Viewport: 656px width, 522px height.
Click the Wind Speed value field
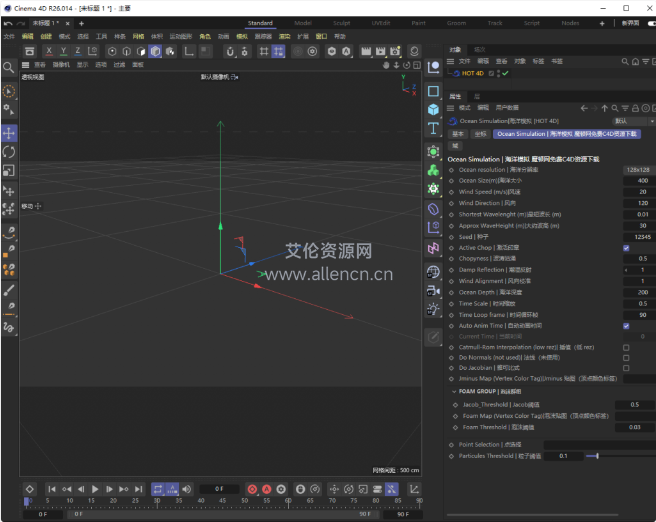pyautogui.click(x=638, y=192)
